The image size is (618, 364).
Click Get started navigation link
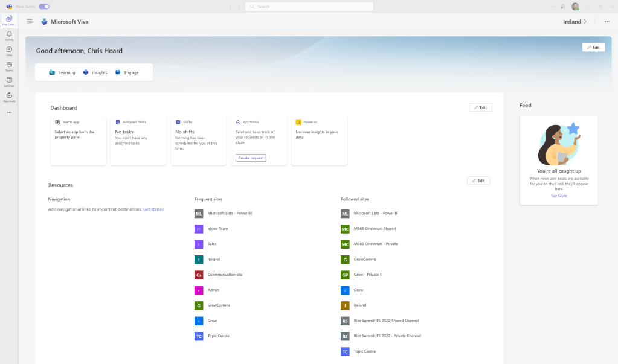(153, 209)
